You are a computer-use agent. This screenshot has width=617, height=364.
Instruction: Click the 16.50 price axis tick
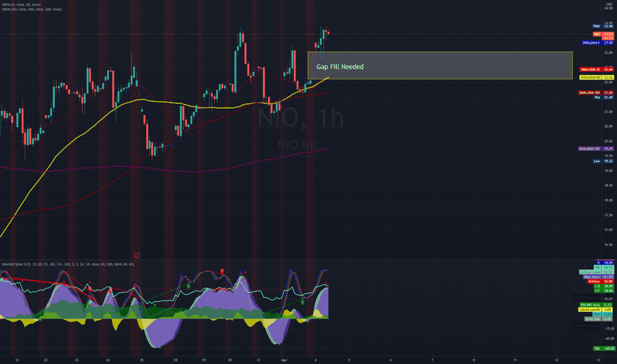coord(608,245)
